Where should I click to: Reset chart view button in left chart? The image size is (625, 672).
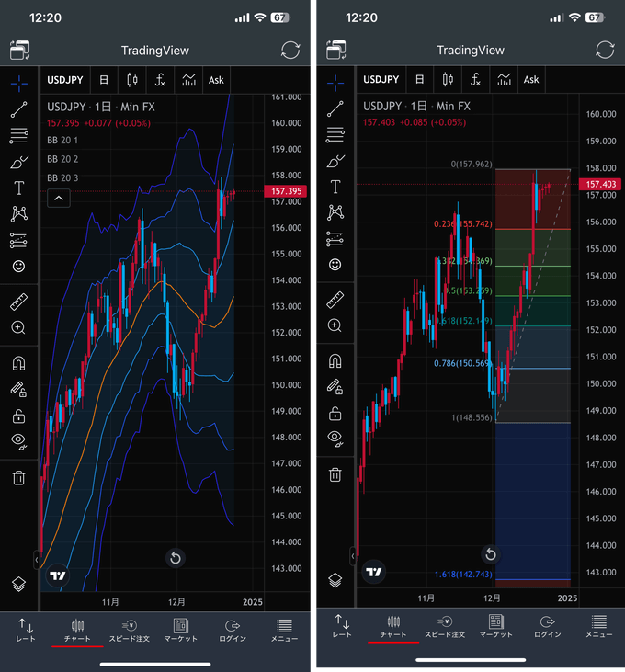tap(176, 558)
